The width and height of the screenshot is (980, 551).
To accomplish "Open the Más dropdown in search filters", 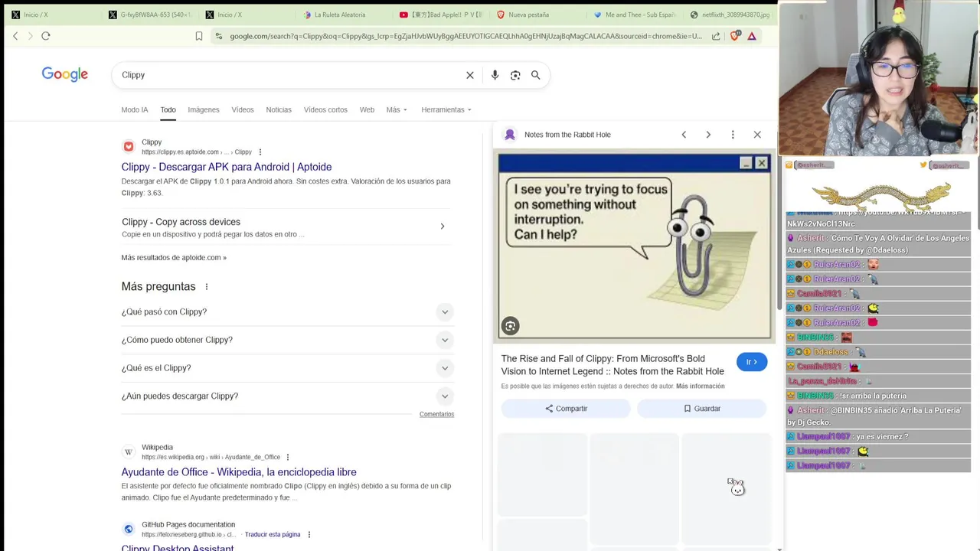I will [x=397, y=109].
